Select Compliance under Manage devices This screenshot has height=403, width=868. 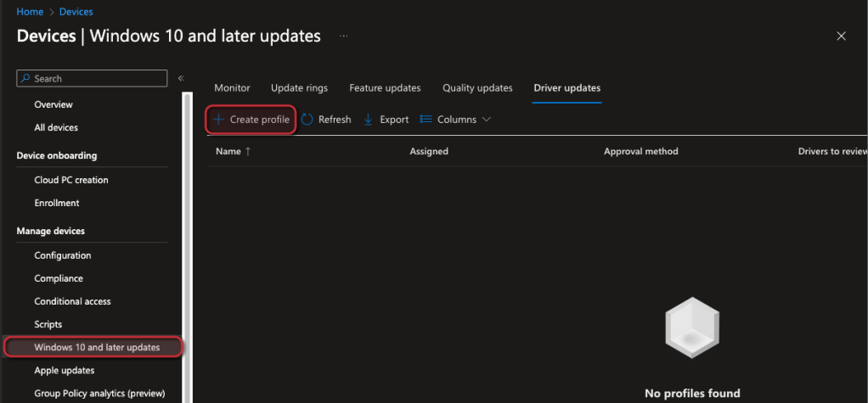59,278
